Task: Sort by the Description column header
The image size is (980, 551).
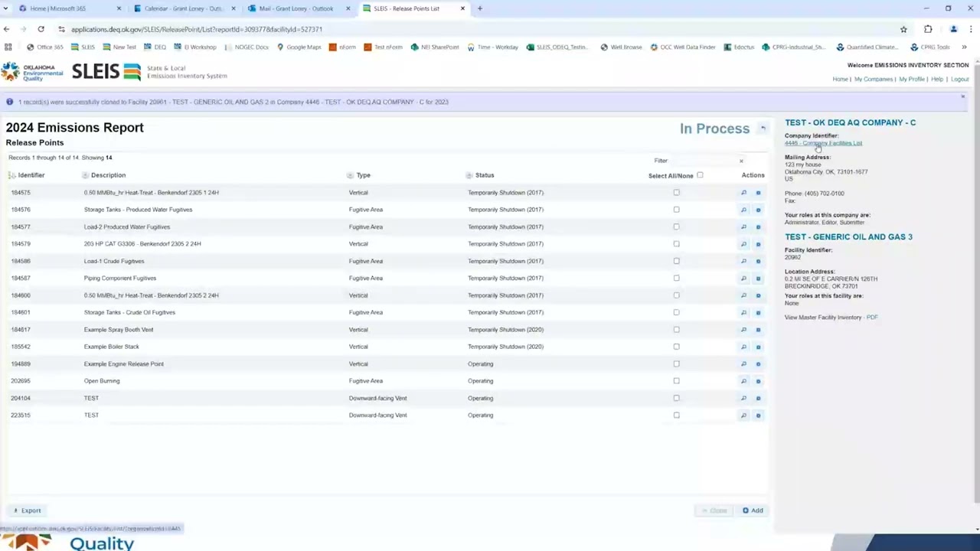Action: (x=108, y=175)
